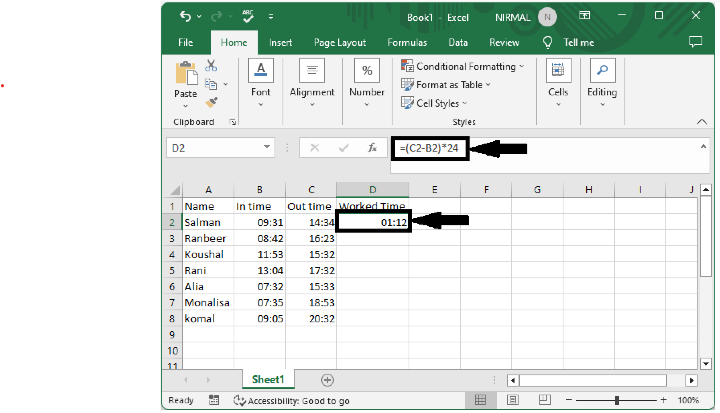720x413 pixels.
Task: Select cell with name Salman
Action: pyautogui.click(x=208, y=222)
